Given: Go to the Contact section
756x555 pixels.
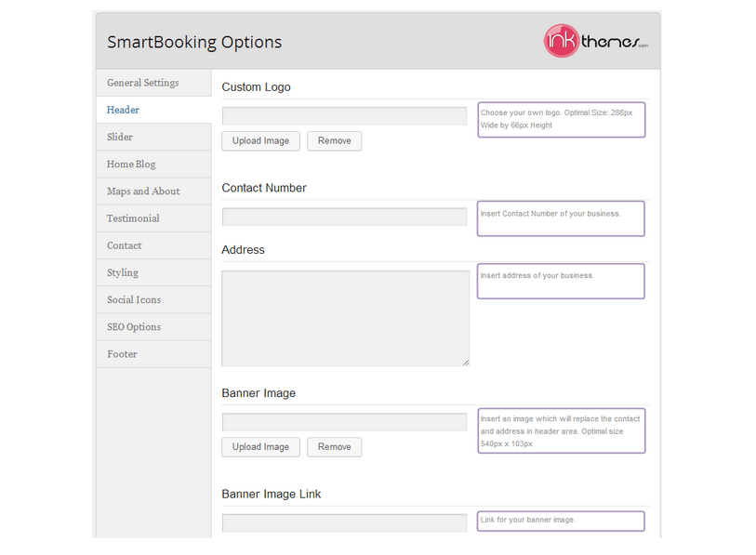Looking at the screenshot, I should 124,244.
